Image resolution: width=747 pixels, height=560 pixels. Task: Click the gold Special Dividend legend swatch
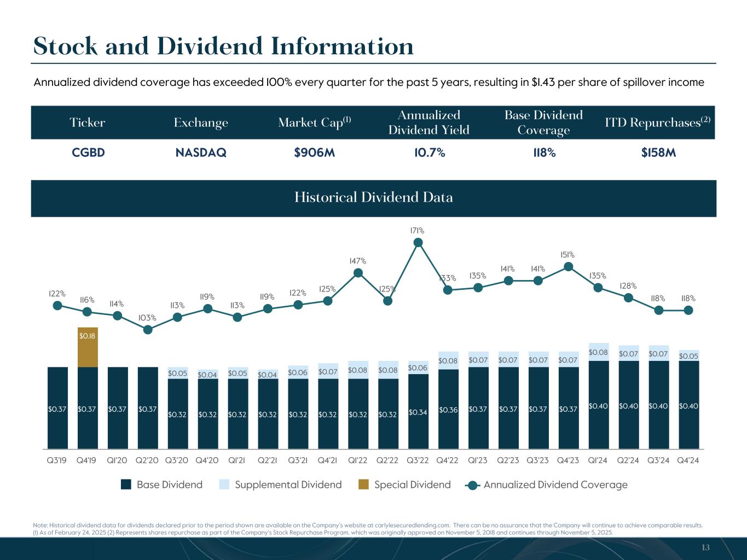pos(364,485)
